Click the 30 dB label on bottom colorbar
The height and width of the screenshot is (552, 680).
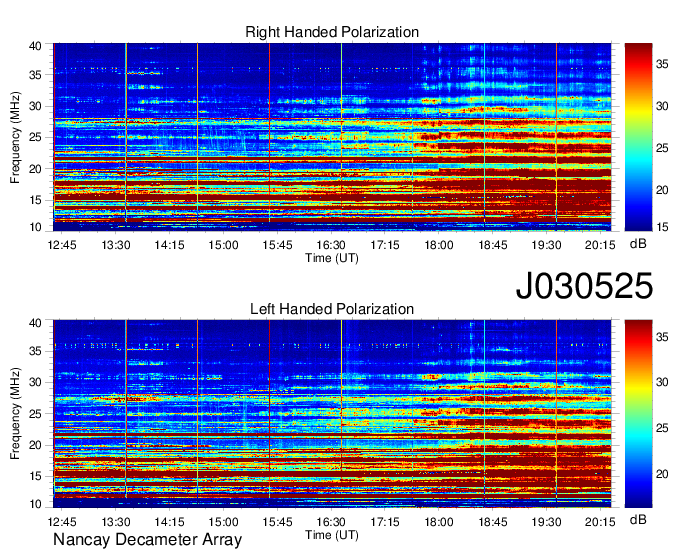662,382
